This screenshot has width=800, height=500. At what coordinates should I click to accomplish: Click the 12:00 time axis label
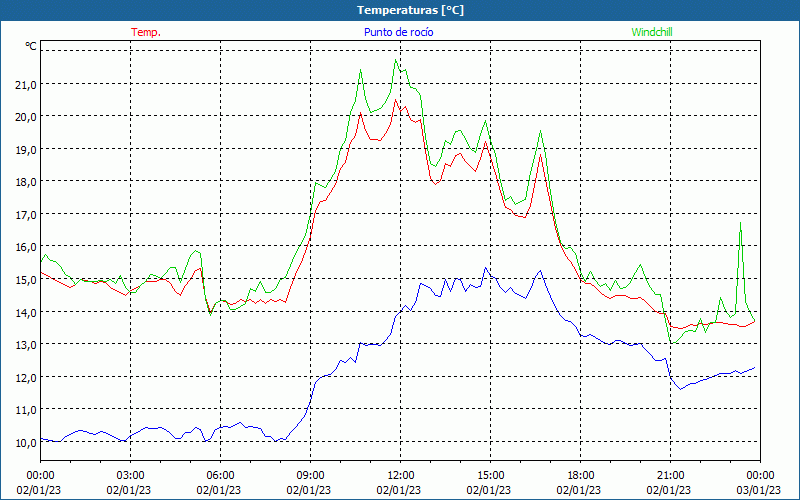coord(401,475)
